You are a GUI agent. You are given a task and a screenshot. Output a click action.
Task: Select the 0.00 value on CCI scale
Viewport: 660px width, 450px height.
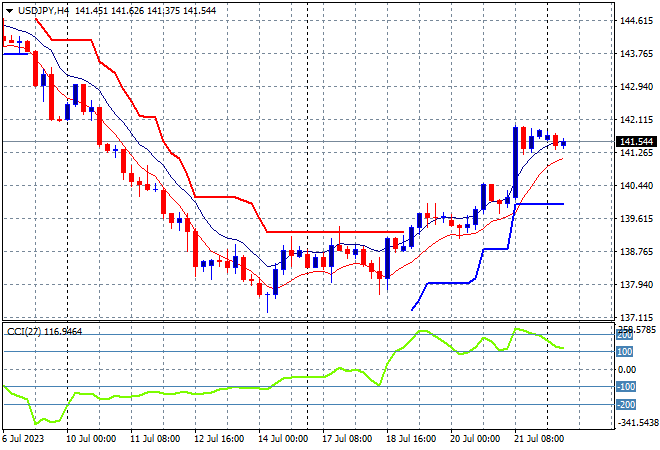pos(627,370)
